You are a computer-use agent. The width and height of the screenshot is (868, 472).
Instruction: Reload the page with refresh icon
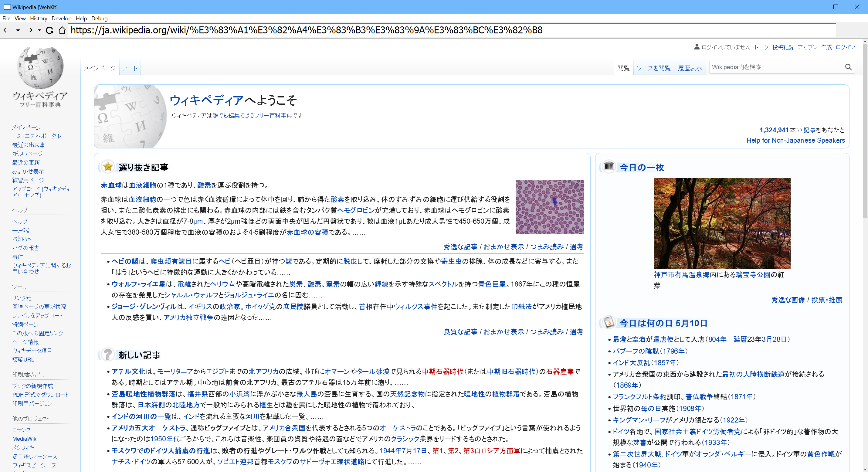point(49,30)
